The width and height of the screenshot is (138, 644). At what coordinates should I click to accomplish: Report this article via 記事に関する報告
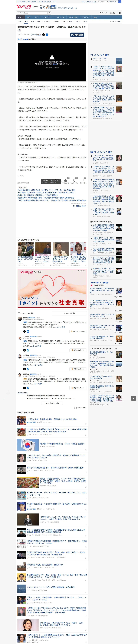(x=23, y=183)
